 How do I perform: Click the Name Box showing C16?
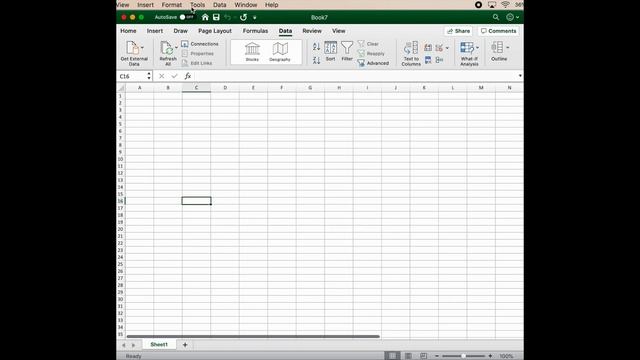(132, 76)
